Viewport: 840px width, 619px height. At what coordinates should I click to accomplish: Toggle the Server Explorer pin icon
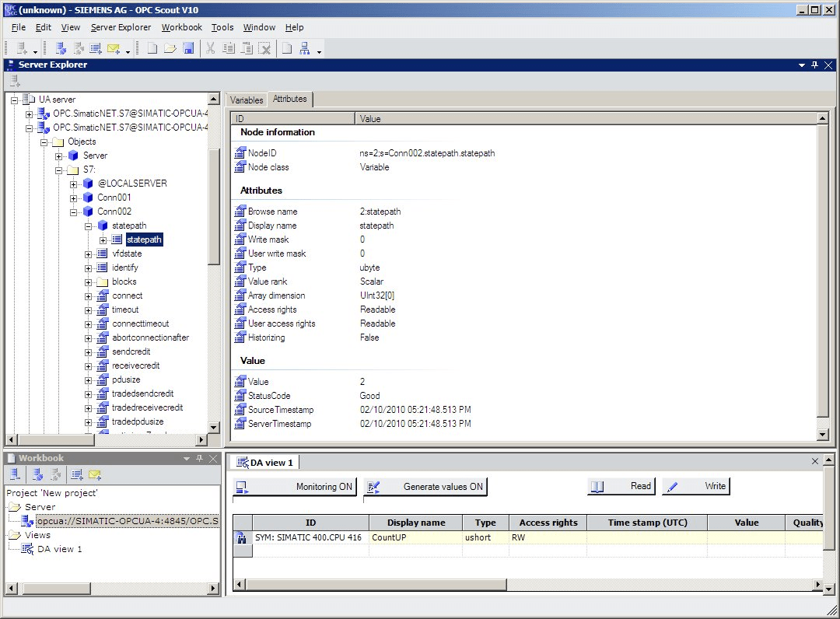[815, 65]
